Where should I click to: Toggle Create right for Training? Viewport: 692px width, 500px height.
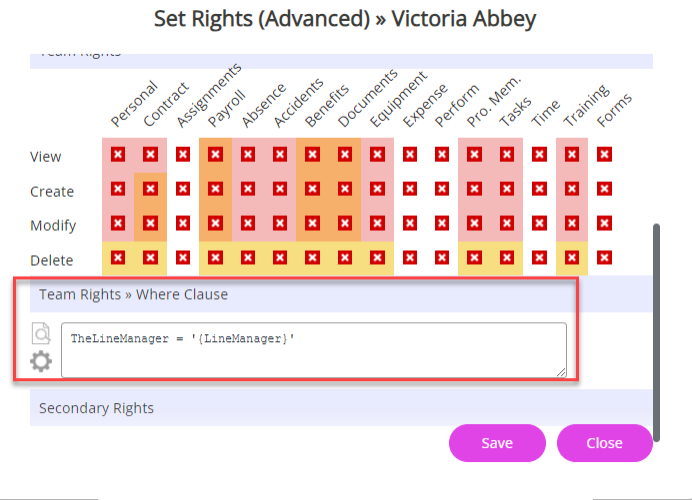572,189
